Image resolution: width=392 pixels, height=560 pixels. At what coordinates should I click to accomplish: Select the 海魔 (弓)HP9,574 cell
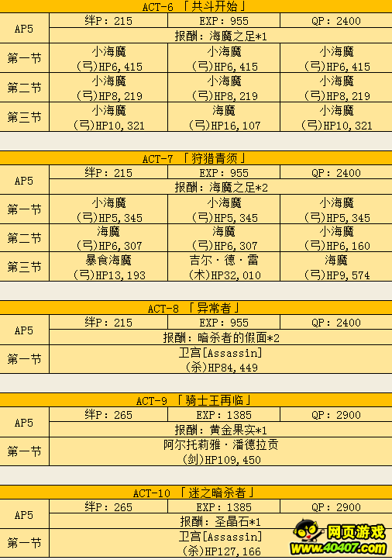(336, 267)
